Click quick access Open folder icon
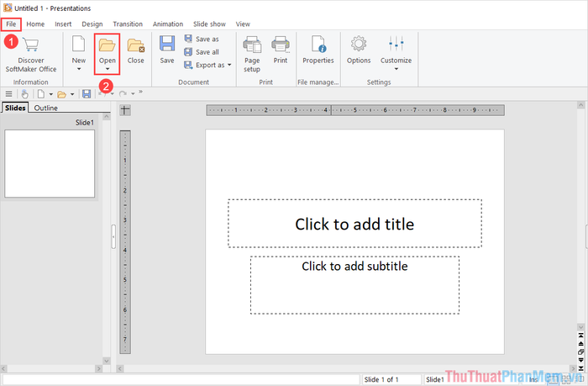 tap(62, 94)
